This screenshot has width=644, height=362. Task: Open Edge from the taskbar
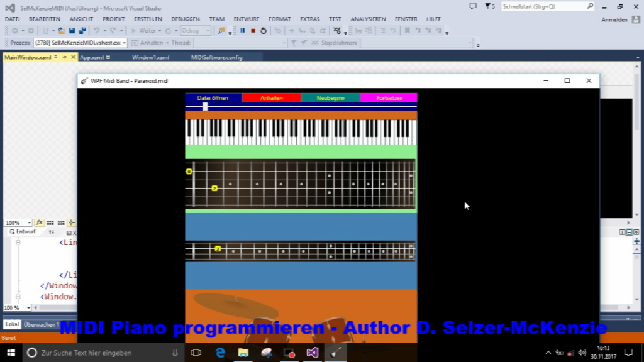tap(220, 353)
